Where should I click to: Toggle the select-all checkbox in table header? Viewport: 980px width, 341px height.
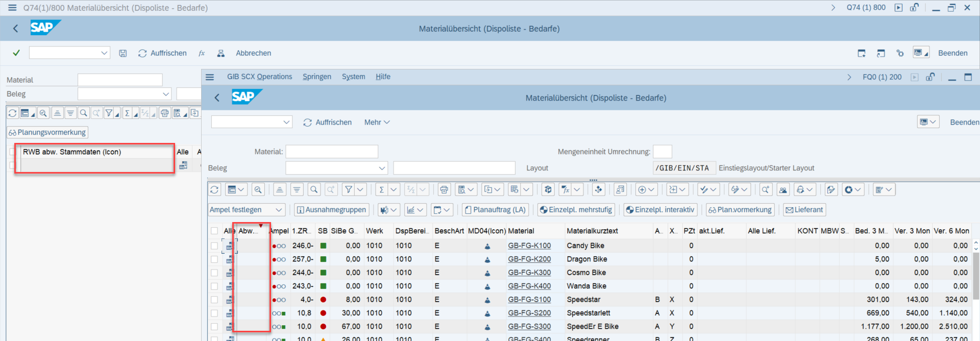pyautogui.click(x=214, y=231)
